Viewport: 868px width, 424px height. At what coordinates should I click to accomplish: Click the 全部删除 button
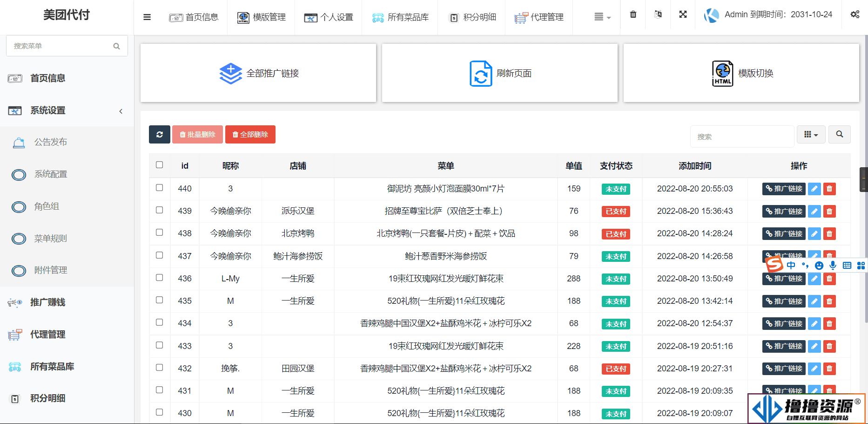point(250,135)
